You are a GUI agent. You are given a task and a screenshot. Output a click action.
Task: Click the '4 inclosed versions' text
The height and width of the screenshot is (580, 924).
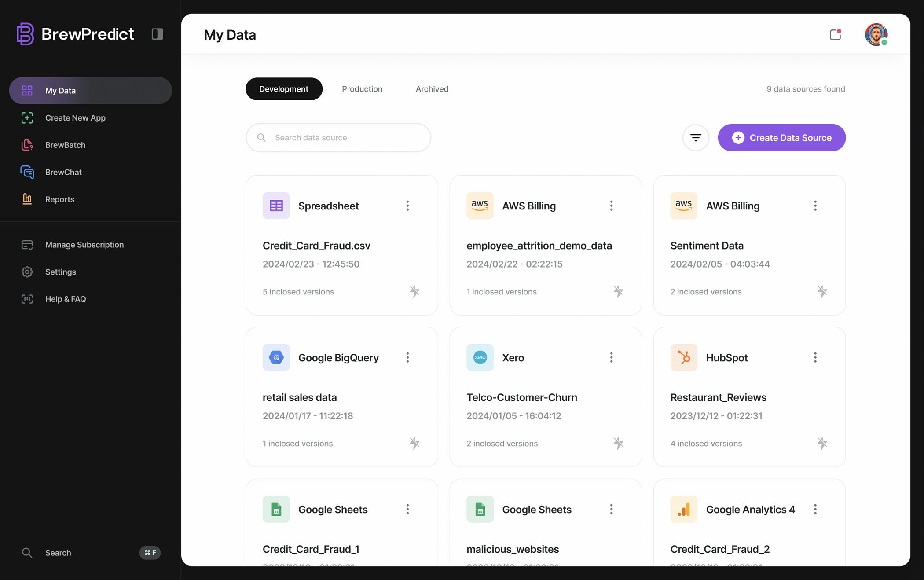click(x=706, y=444)
